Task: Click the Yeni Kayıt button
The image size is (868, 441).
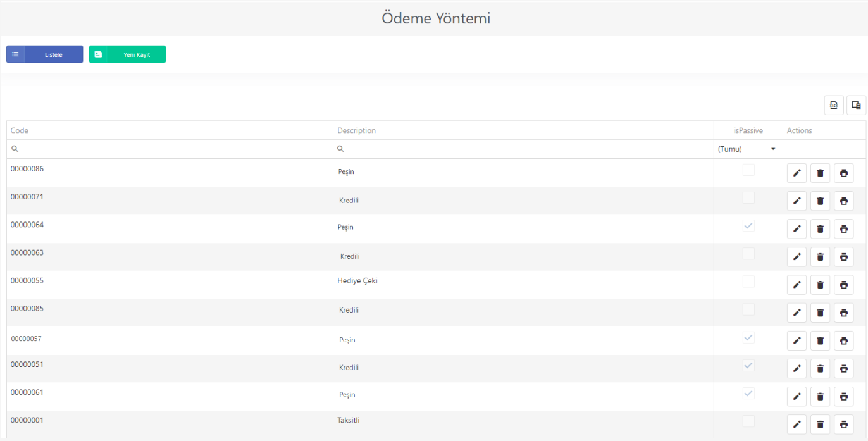Action: coord(127,54)
